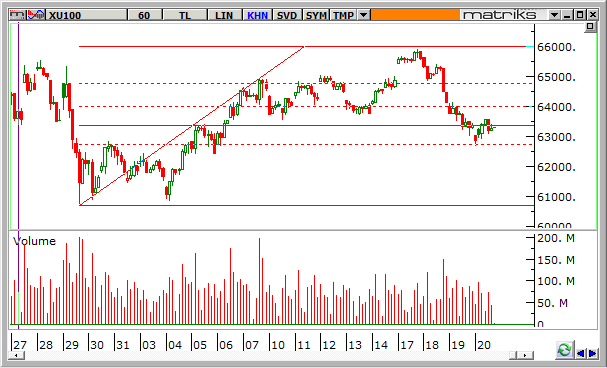Click the horizontal scrollbar right arrow

point(525,355)
